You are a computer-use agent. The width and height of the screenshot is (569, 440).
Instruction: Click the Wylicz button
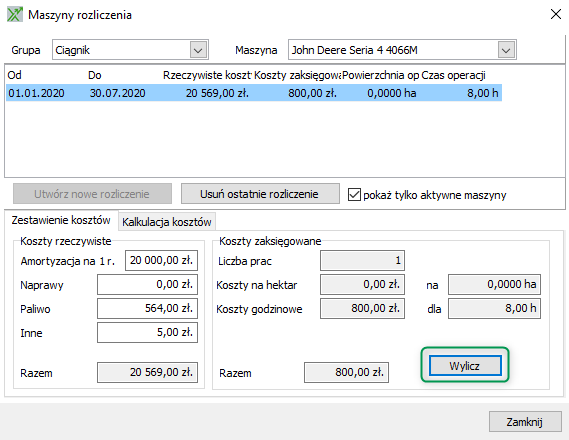click(x=465, y=365)
